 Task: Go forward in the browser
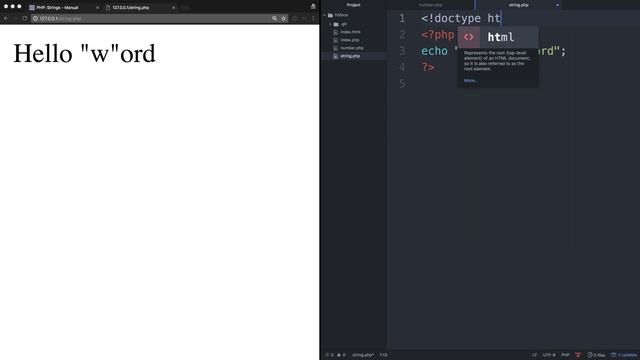15,18
